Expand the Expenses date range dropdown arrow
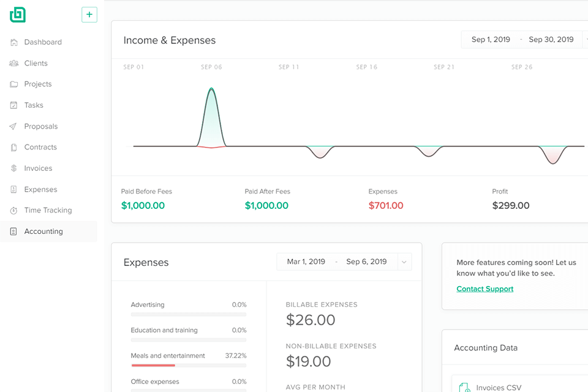588x392 pixels. click(404, 262)
